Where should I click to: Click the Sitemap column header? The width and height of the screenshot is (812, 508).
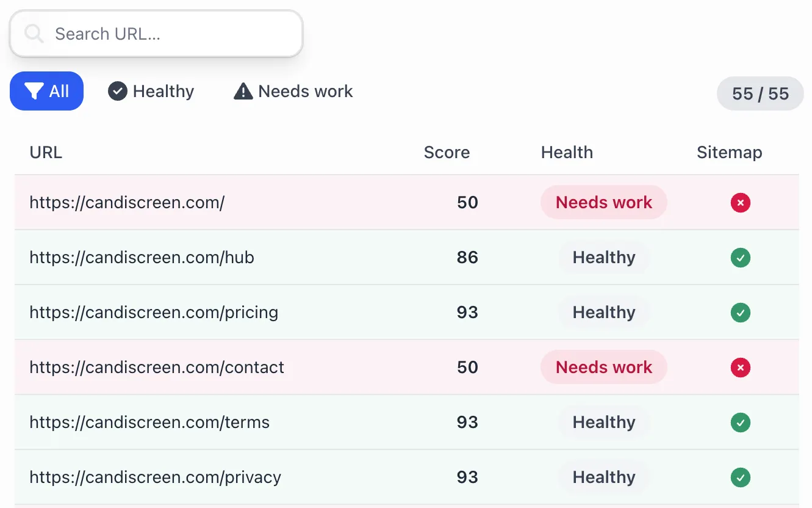point(729,153)
